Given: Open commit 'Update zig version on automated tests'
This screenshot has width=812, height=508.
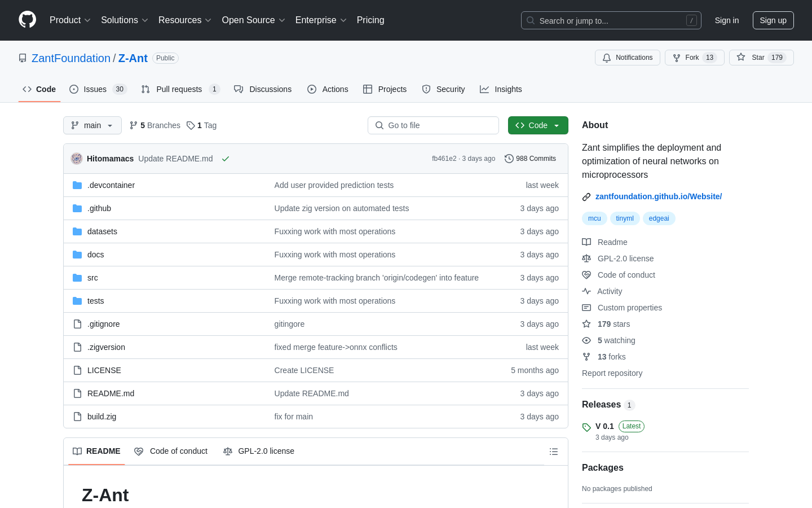Looking at the screenshot, I should 341,208.
